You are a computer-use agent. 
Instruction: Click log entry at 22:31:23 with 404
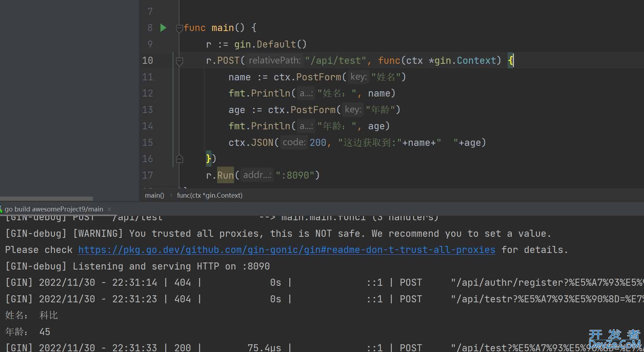point(324,299)
